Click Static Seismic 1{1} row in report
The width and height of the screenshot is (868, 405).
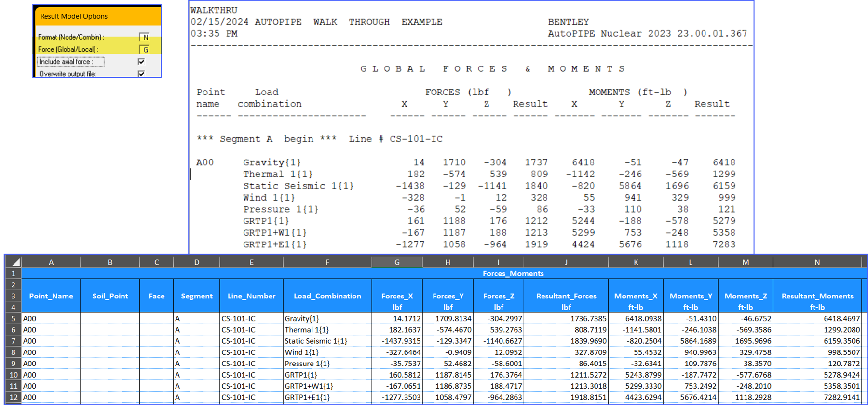pos(466,186)
